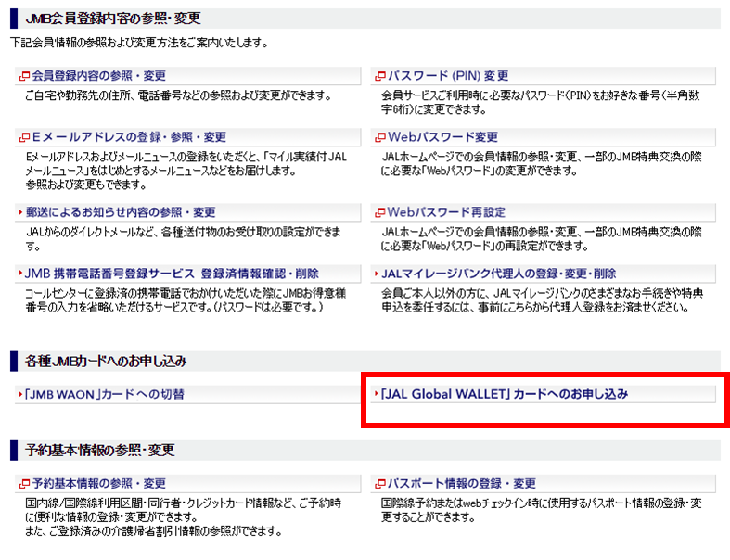
Task: Click red arrow beside JALマイレージバンク代理人
Action: (377, 274)
